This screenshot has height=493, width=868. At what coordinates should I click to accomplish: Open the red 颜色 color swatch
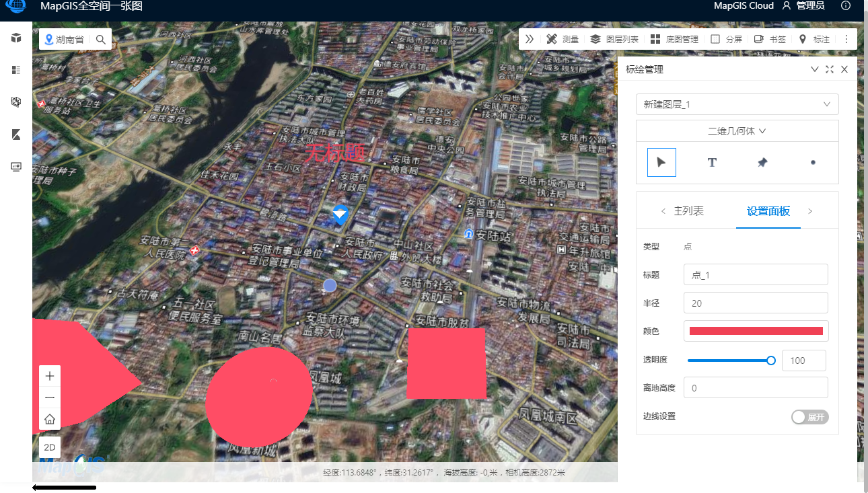(x=756, y=331)
